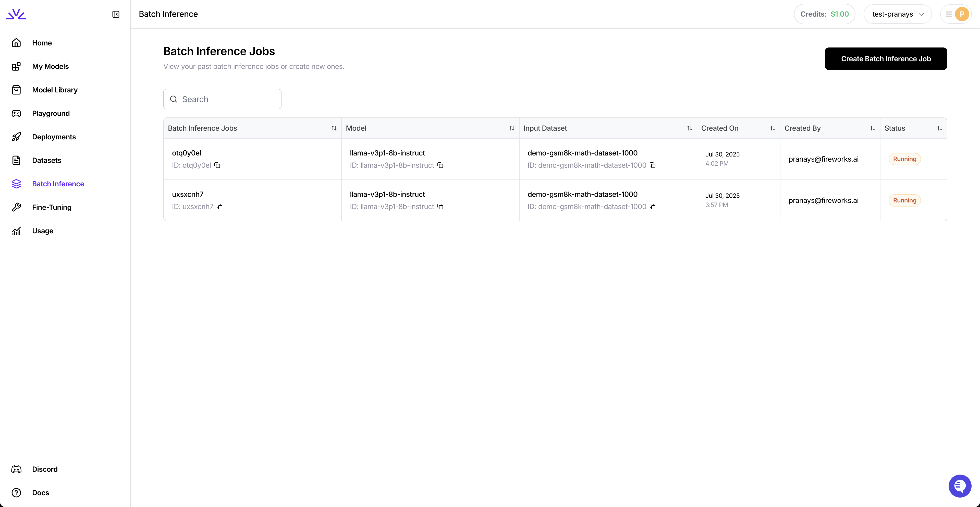Open the chat support bubble

(960, 486)
